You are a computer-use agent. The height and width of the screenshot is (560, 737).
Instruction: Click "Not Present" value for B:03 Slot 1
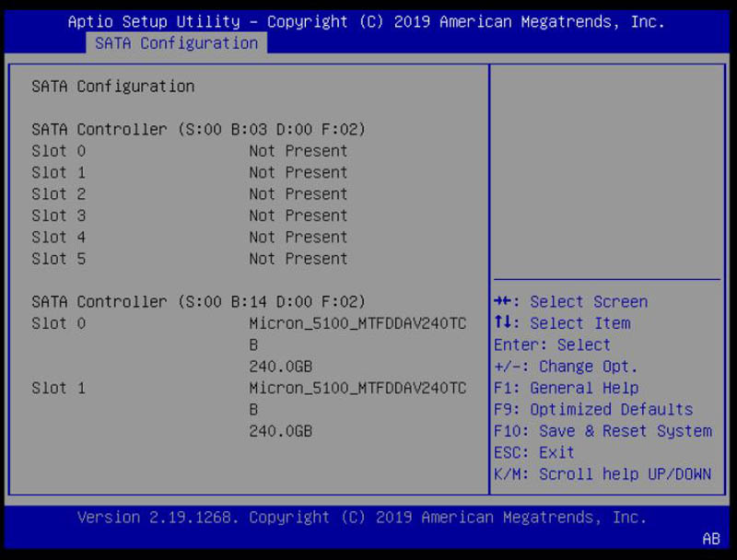tap(298, 172)
